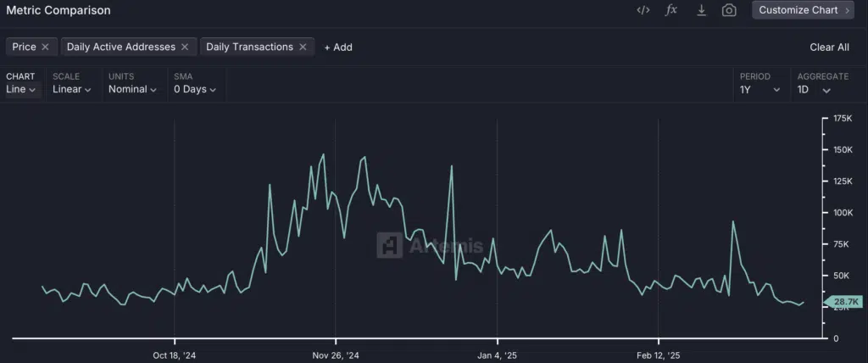The height and width of the screenshot is (363, 868).
Task: Select the Daily Transactions metric label
Action: tap(249, 47)
